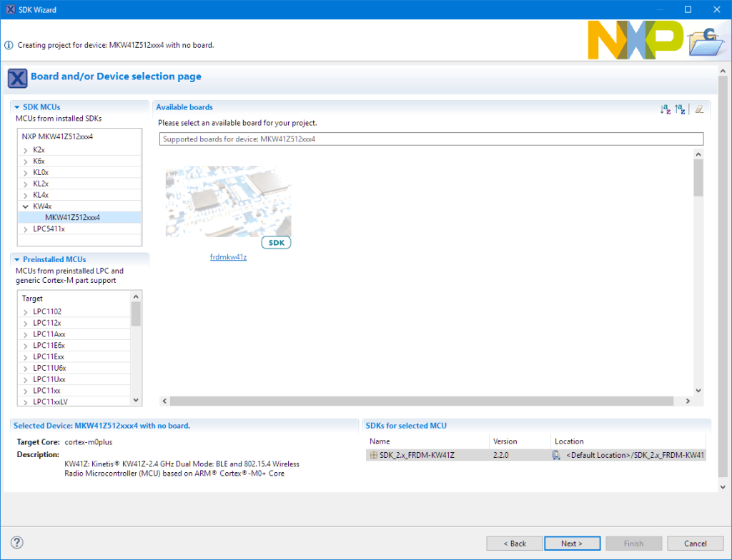Clear the board filter using the eraser icon
Image resolution: width=732 pixels, height=560 pixels.
coord(698,109)
